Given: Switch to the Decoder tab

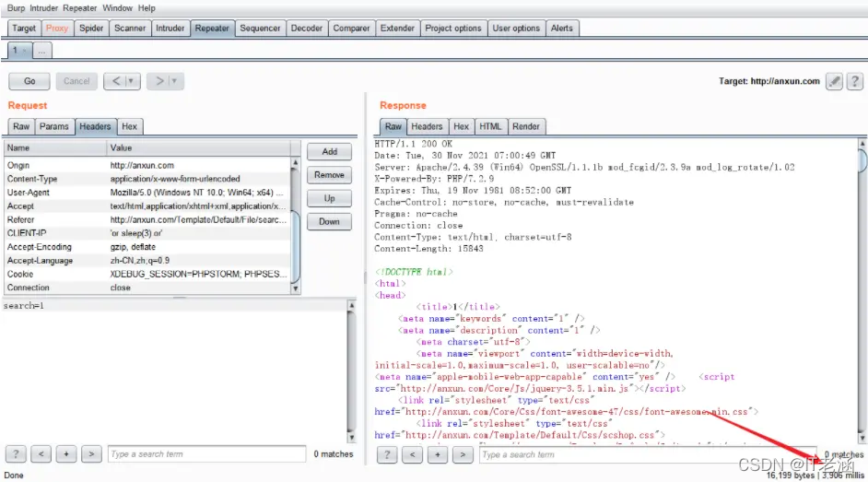Looking at the screenshot, I should click(307, 29).
